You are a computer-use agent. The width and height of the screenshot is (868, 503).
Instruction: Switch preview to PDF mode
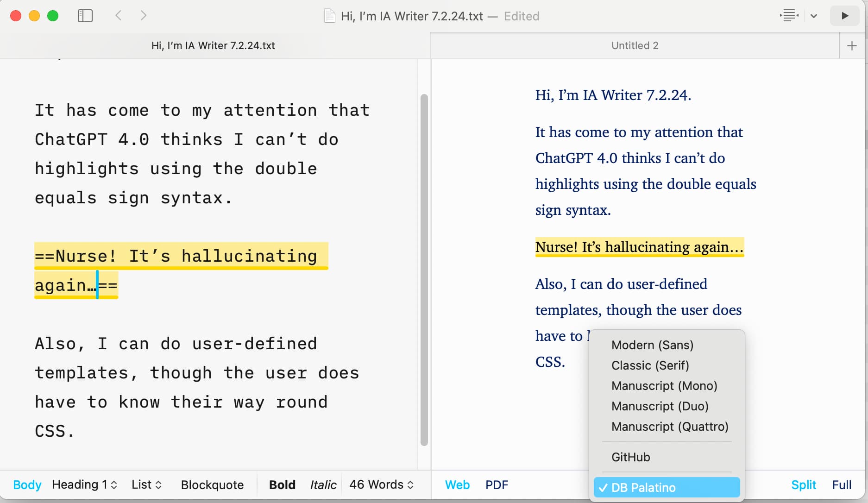click(x=497, y=484)
